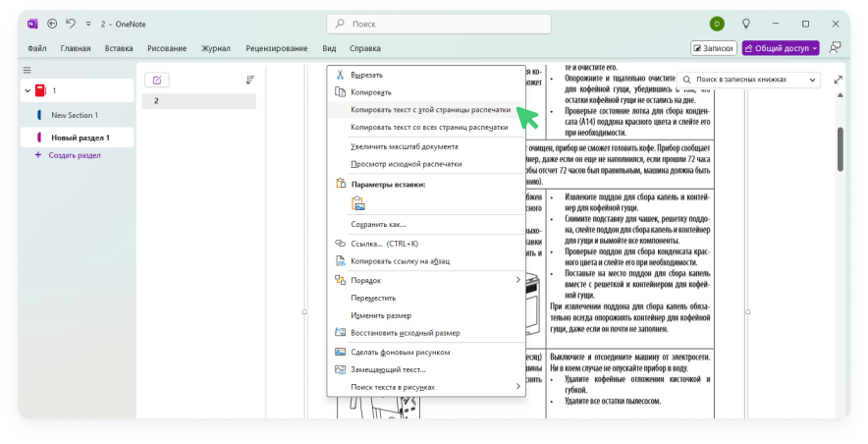Choose Переместить from the context menu
This screenshot has width=868, height=444.
point(426,298)
